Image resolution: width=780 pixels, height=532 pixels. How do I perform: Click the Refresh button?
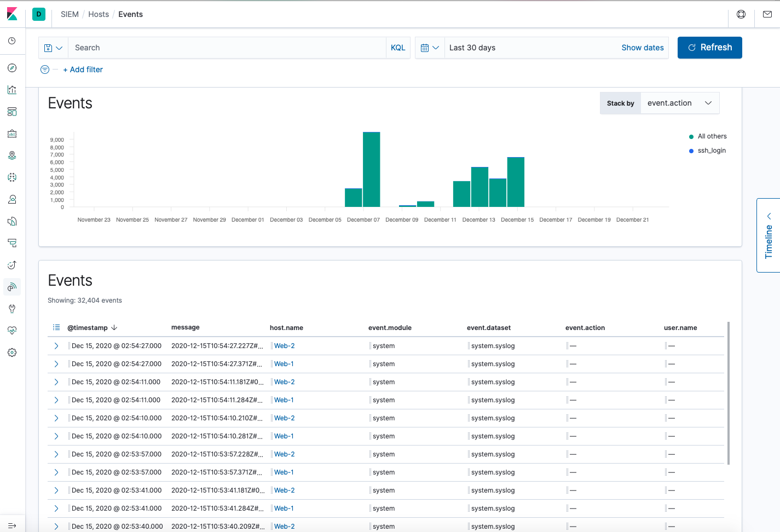[709, 48]
